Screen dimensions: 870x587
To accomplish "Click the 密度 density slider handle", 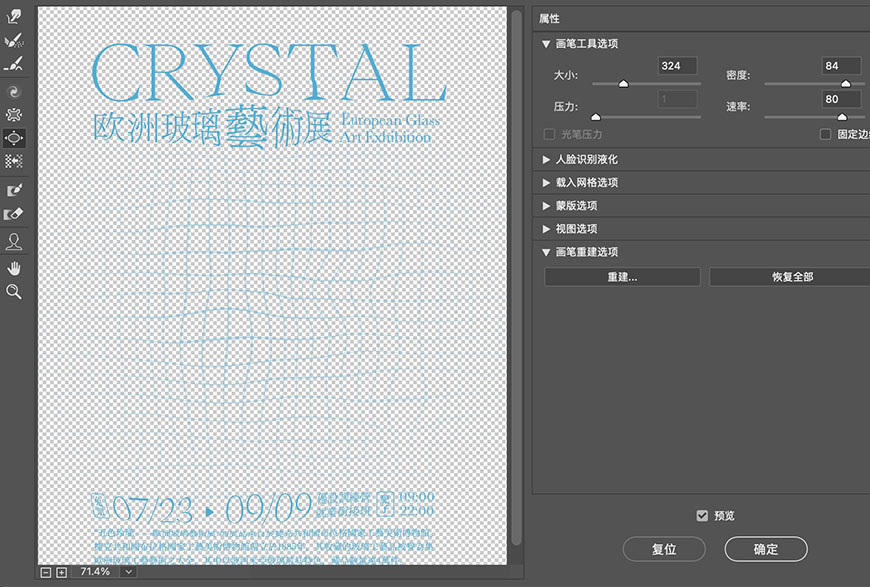I will pyautogui.click(x=846, y=84).
